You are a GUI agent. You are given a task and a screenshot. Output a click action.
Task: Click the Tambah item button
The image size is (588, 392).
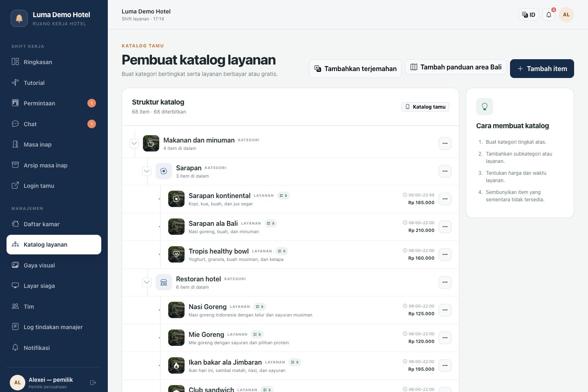point(542,69)
